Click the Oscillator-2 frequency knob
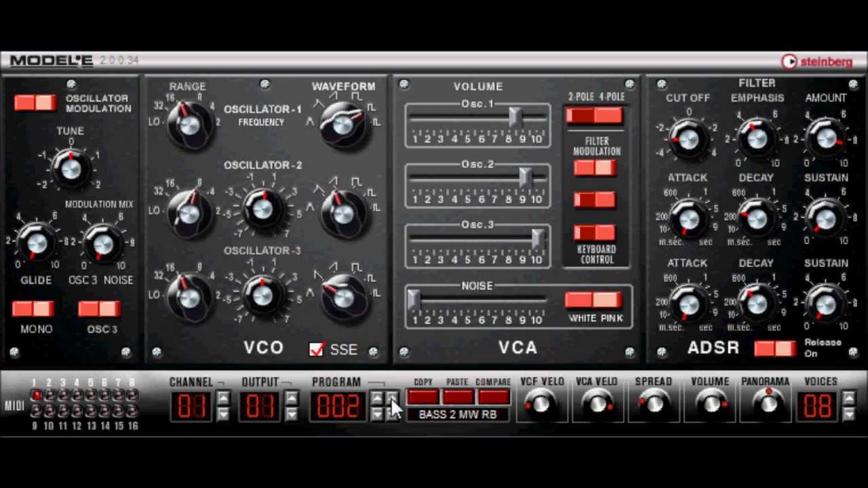 click(262, 209)
